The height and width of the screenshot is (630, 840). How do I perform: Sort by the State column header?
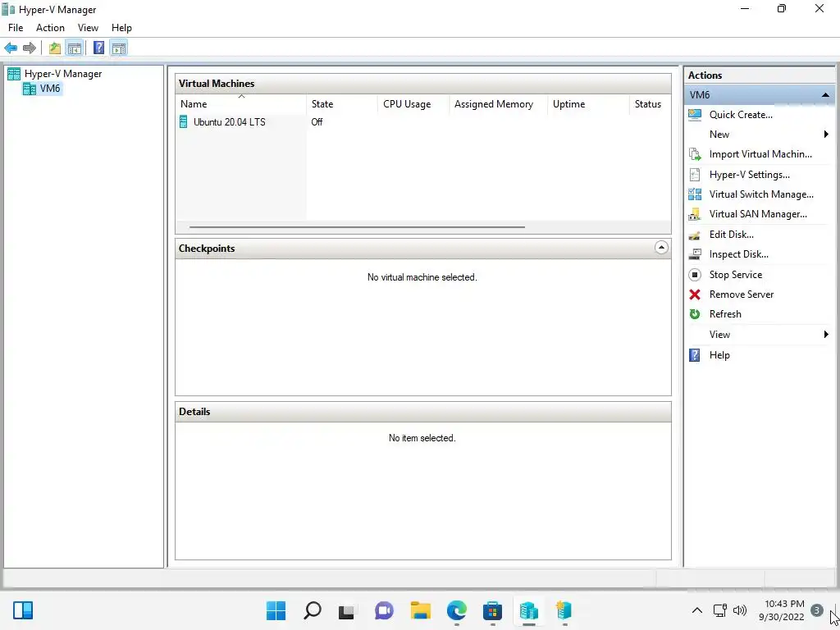[342, 104]
